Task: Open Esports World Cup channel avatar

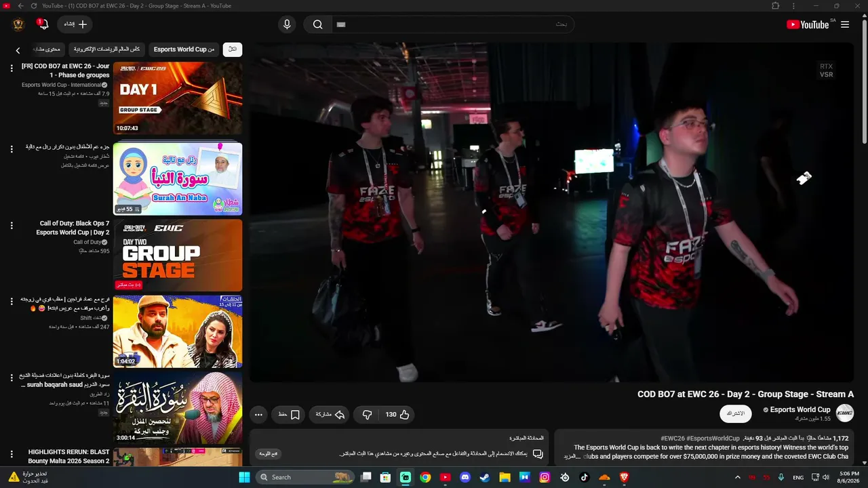Action: pos(845,413)
